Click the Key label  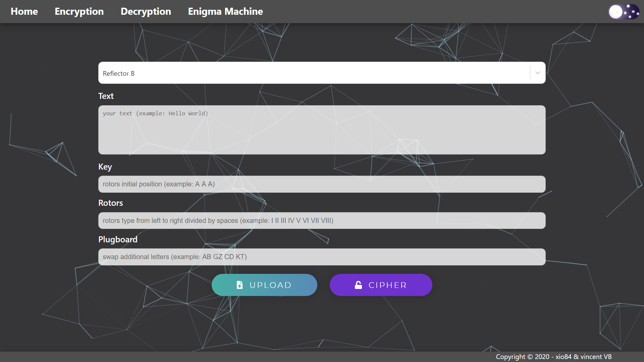click(x=105, y=167)
